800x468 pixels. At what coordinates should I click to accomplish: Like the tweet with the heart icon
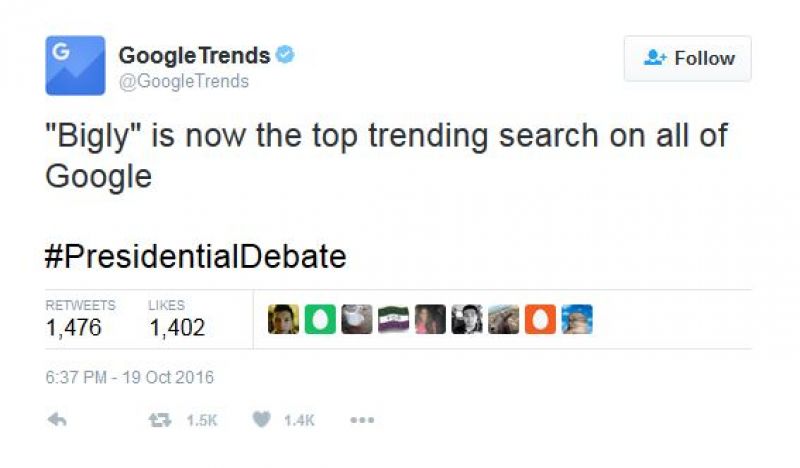pyautogui.click(x=262, y=421)
